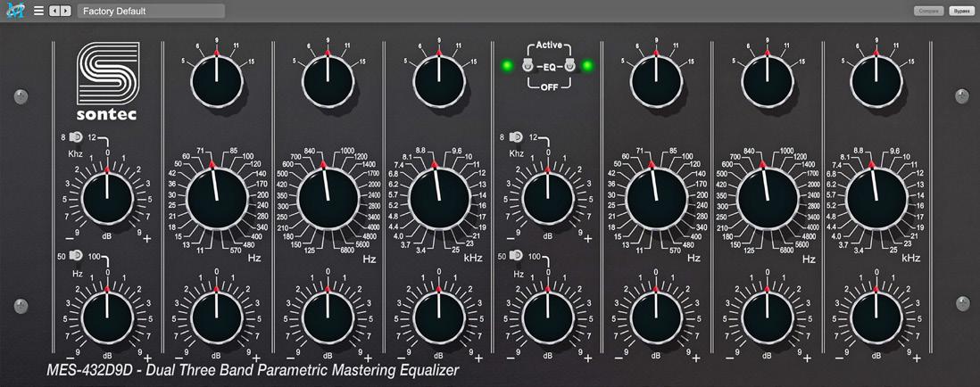Click left channel 3.4-25 kHz frequency knob
This screenshot has height=387, width=980.
(439, 199)
